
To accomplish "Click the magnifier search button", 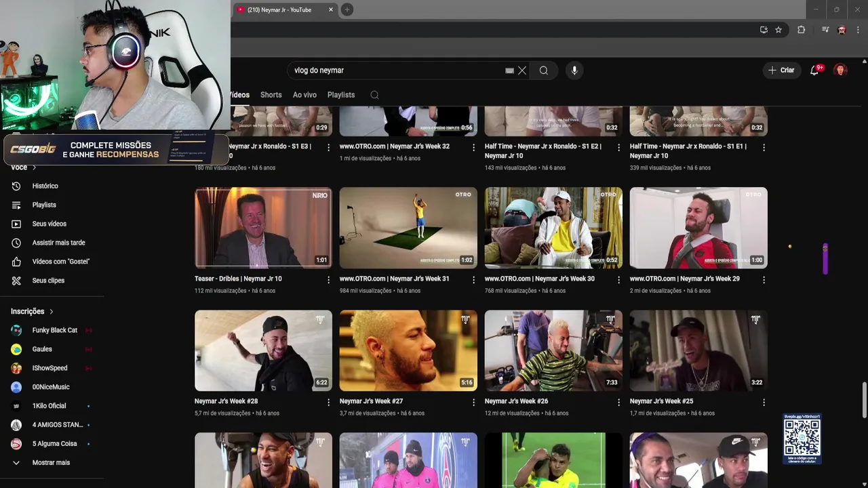I will click(544, 70).
